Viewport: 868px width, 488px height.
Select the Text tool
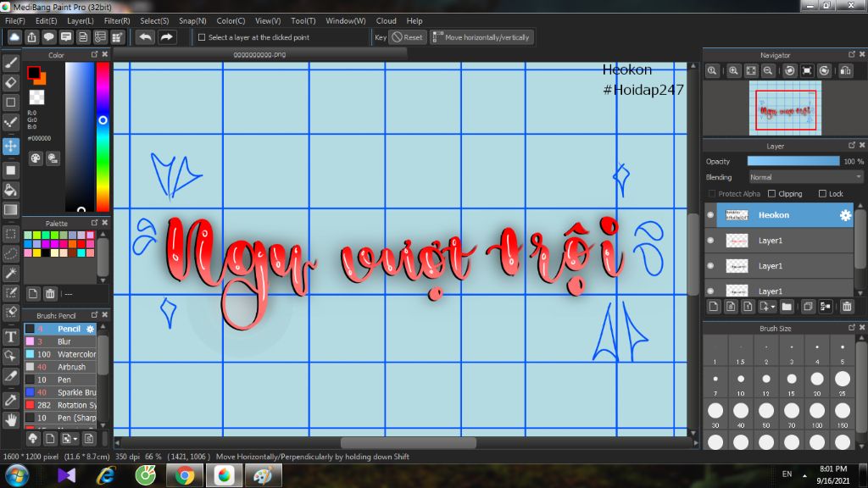click(x=10, y=336)
